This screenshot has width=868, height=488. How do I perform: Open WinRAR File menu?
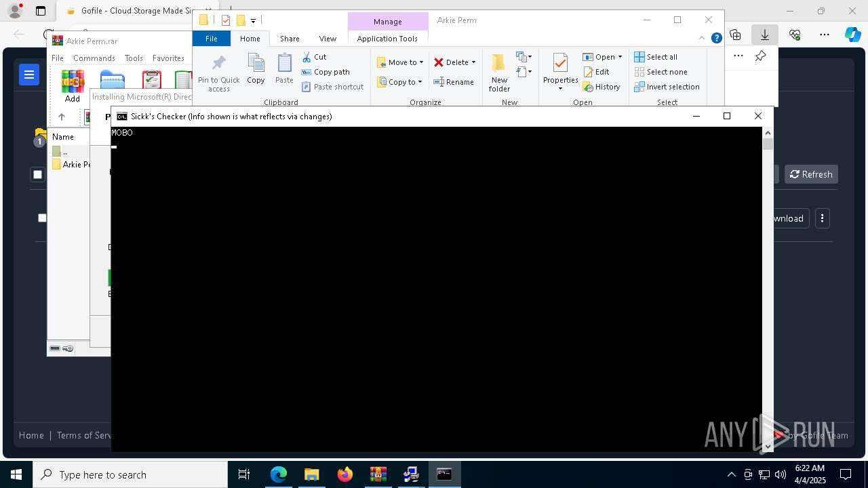pos(58,58)
